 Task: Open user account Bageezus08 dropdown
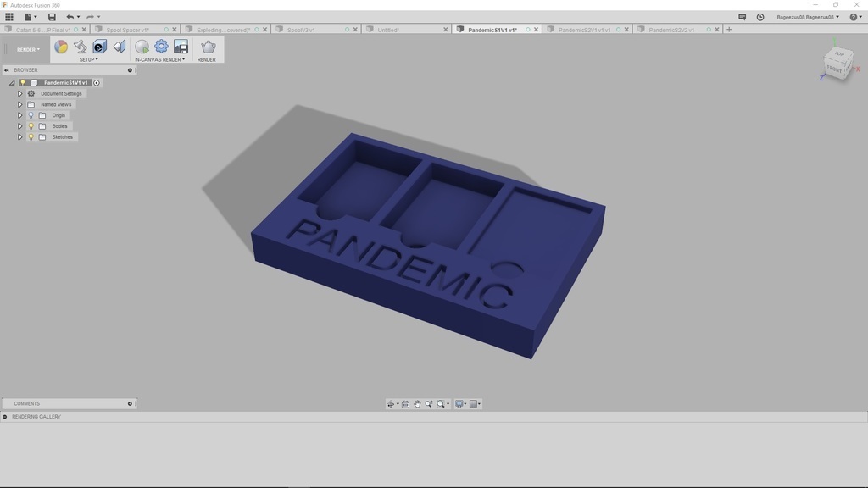[808, 17]
